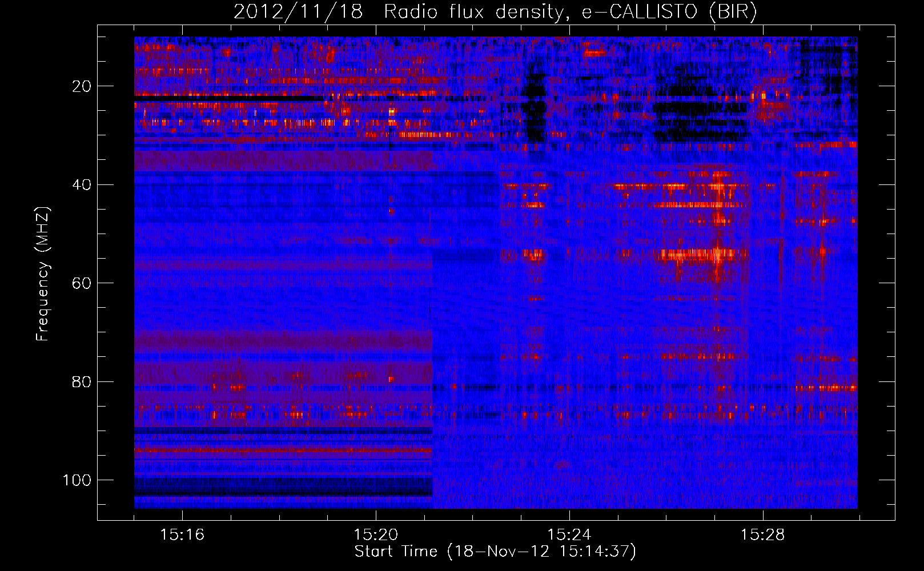Image resolution: width=924 pixels, height=571 pixels.
Task: Click the frequency tick label '20'
Action: pyautogui.click(x=82, y=86)
